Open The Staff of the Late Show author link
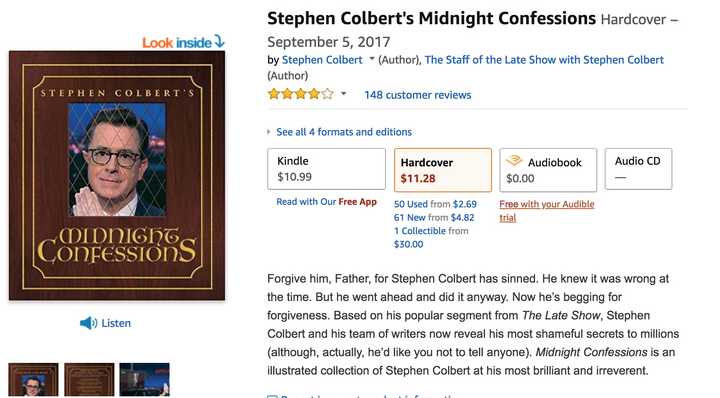Image resolution: width=720 pixels, height=398 pixels. tap(544, 60)
